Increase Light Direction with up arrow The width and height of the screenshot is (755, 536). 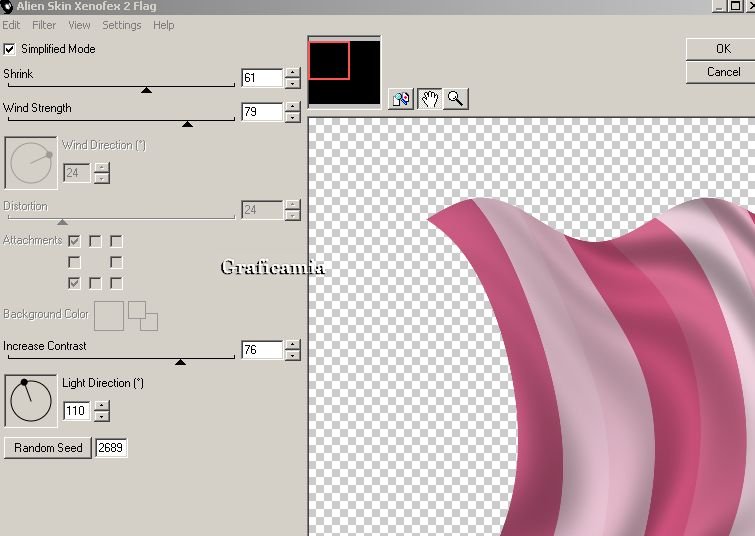click(x=102, y=406)
